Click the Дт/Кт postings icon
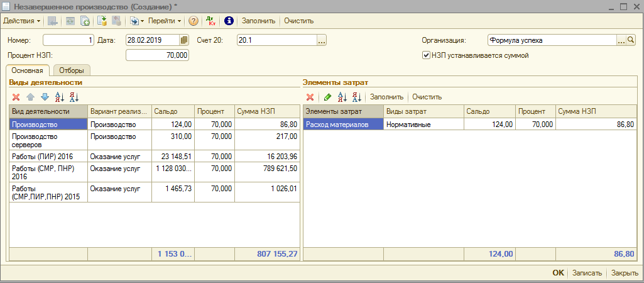Screen dimensions: 644x283 click(211, 21)
